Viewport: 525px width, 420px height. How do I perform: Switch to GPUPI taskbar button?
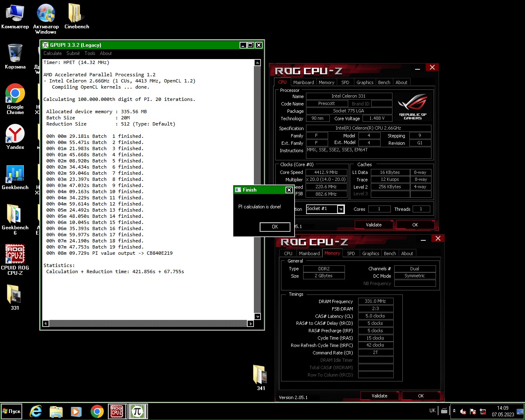tap(137, 411)
